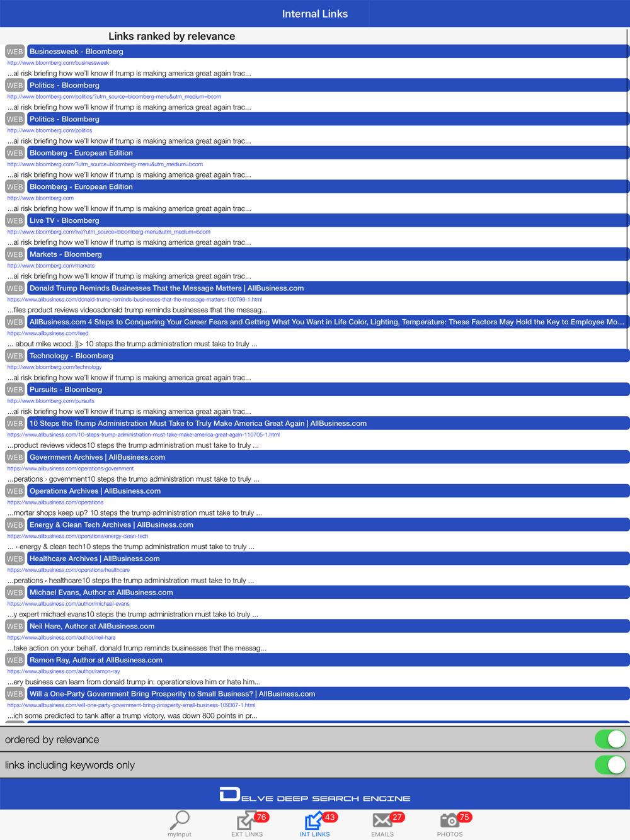Open Donald Trump Reminds Businesses result title
This screenshot has width=630, height=840.
328,288
